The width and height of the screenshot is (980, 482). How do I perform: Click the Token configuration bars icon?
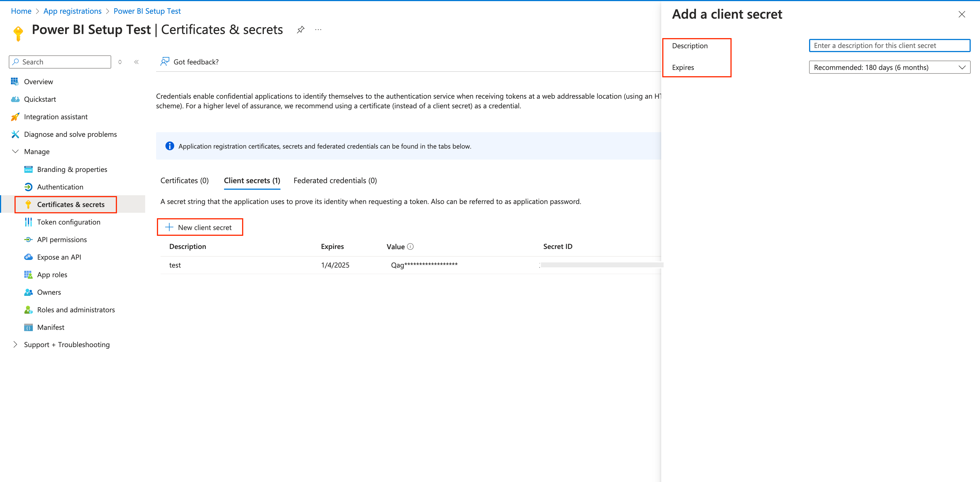pyautogui.click(x=28, y=222)
